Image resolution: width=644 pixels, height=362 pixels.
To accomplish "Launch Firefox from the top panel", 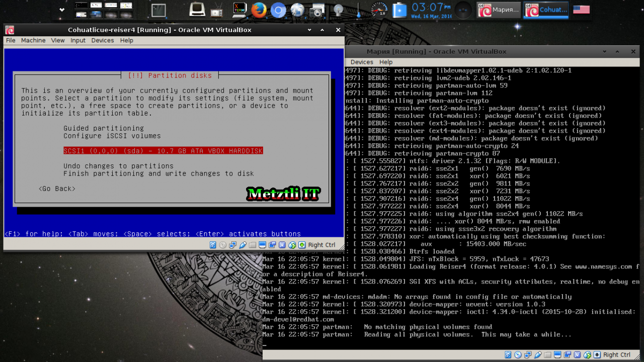I will pyautogui.click(x=259, y=10).
